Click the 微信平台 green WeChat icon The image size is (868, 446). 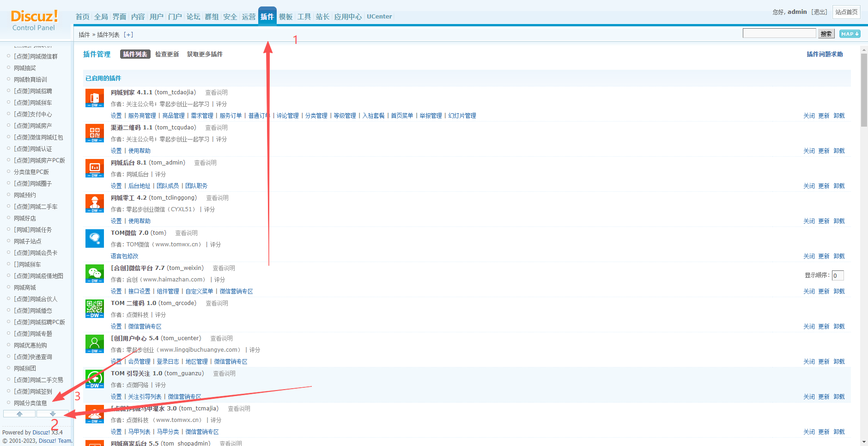click(94, 274)
